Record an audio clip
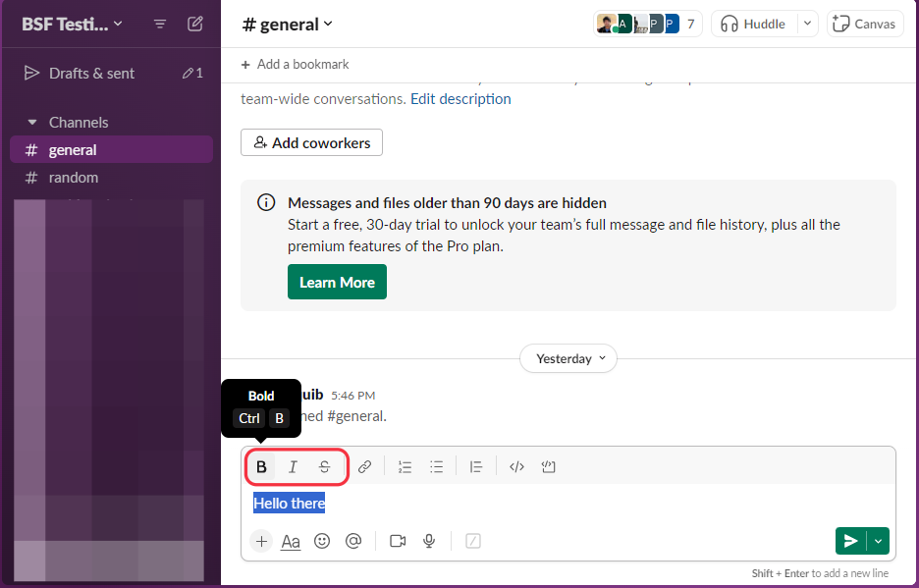 tap(429, 541)
